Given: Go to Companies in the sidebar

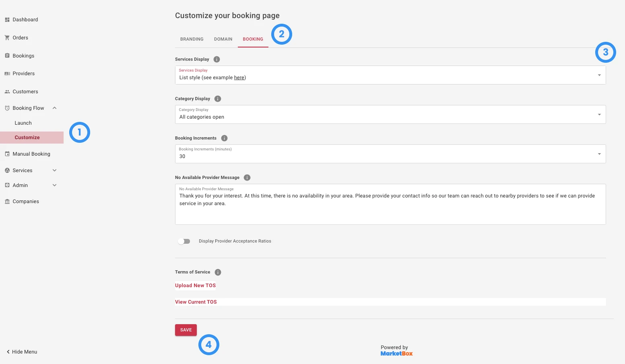Looking at the screenshot, I should click(x=26, y=201).
